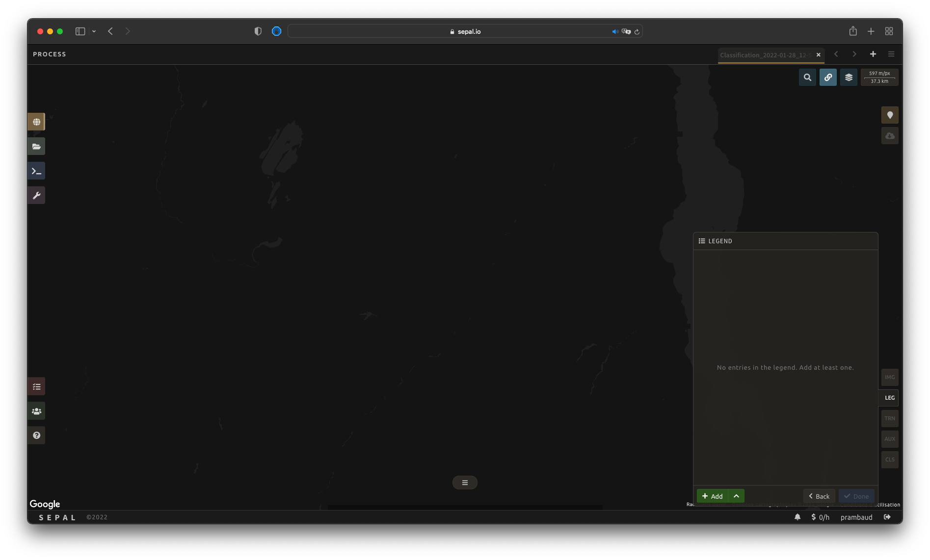The height and width of the screenshot is (560, 930).
Task: Open the map layers stack icon
Action: coord(849,77)
